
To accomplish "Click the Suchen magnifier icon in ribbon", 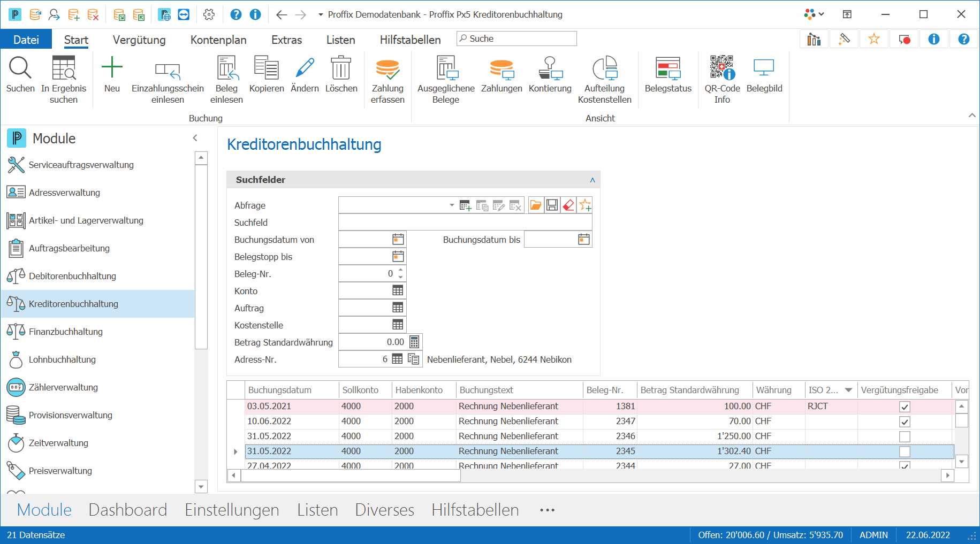I will 20,68.
